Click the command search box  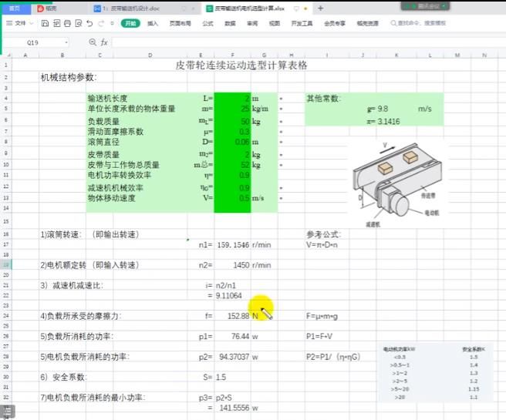(x=418, y=23)
